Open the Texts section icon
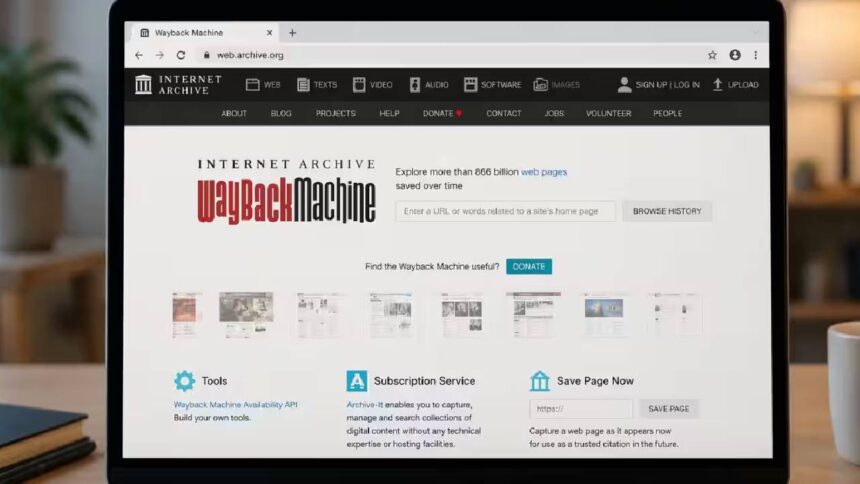The height and width of the screenshot is (484, 860). (303, 85)
